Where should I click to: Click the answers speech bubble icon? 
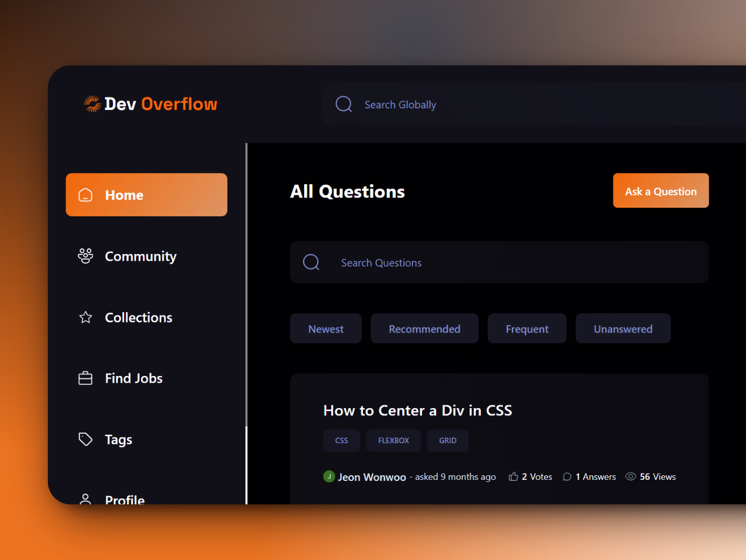point(567,476)
